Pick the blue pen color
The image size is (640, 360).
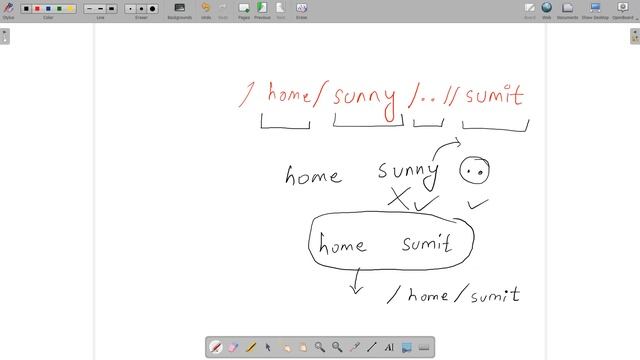[48, 9]
